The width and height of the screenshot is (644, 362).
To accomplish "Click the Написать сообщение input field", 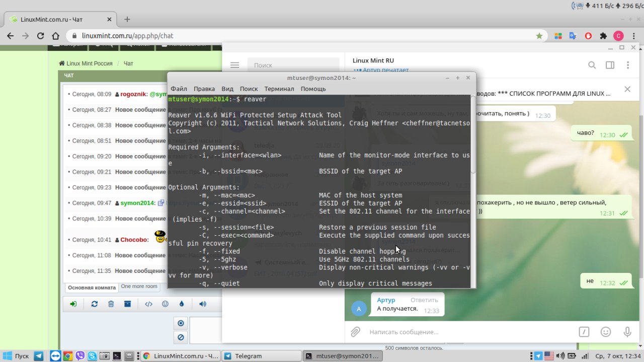I will (x=468, y=332).
